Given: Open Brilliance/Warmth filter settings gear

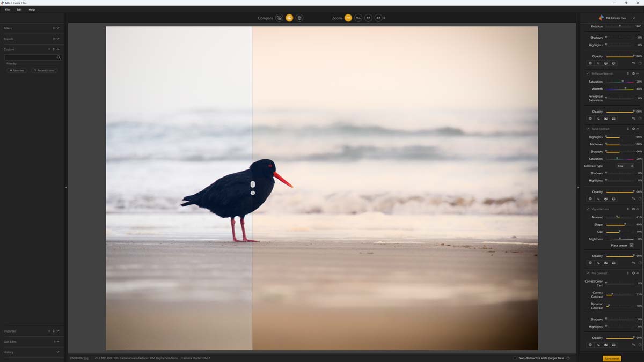Looking at the screenshot, I should [x=633, y=73].
